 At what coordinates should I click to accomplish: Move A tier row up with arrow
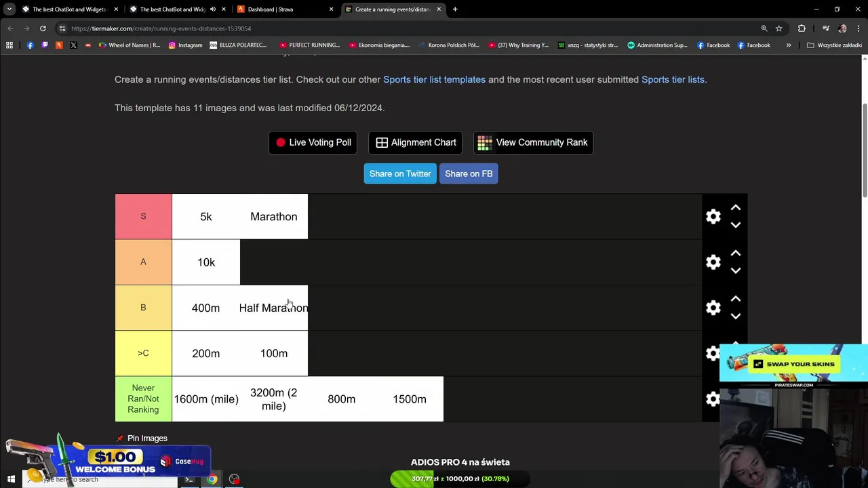(736, 253)
